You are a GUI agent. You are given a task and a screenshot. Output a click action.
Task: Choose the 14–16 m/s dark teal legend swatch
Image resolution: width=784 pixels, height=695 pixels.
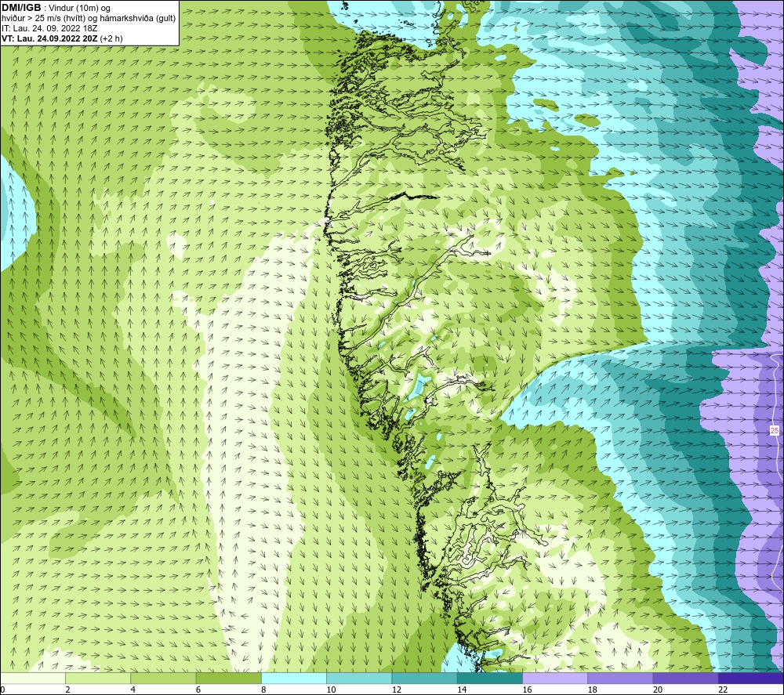490,678
